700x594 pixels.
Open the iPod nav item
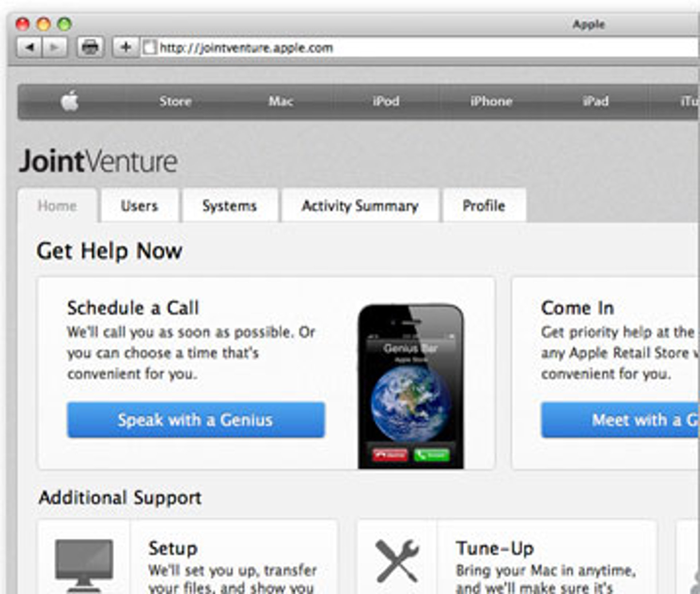tap(386, 101)
